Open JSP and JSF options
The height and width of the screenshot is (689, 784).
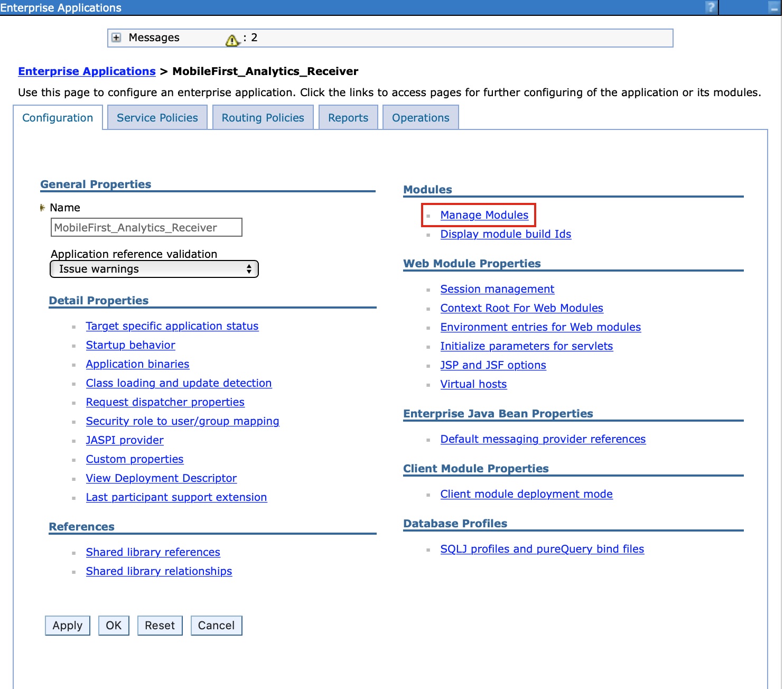(x=493, y=365)
